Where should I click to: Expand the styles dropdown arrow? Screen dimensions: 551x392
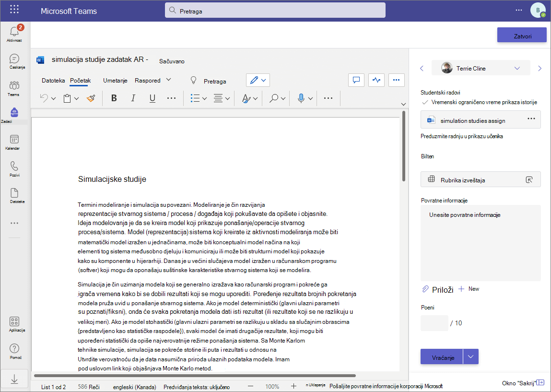256,98
